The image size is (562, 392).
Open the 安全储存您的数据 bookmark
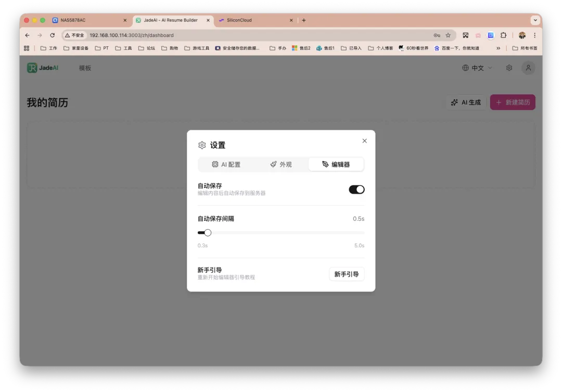237,48
